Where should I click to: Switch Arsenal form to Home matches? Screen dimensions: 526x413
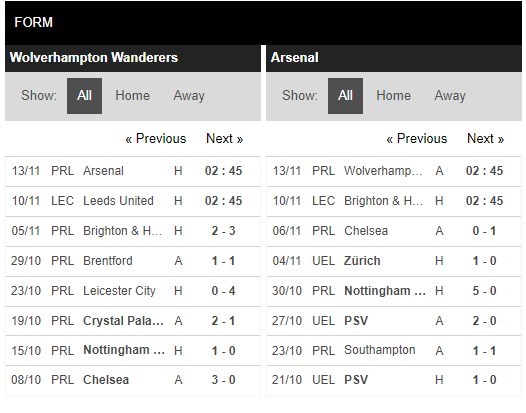click(393, 96)
